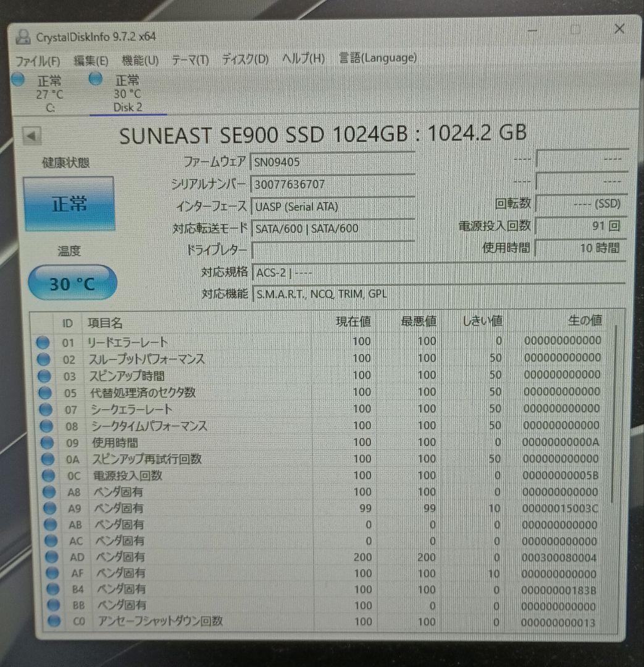Click status icon of row 01 リードエラーレート

click(x=43, y=342)
